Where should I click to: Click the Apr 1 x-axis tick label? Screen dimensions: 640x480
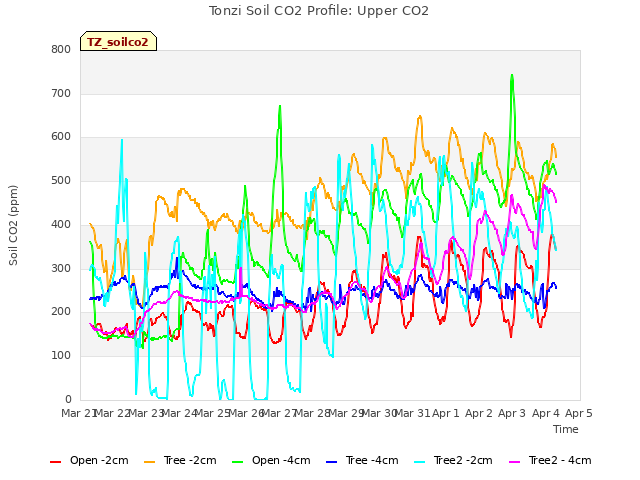pyautogui.click(x=446, y=413)
